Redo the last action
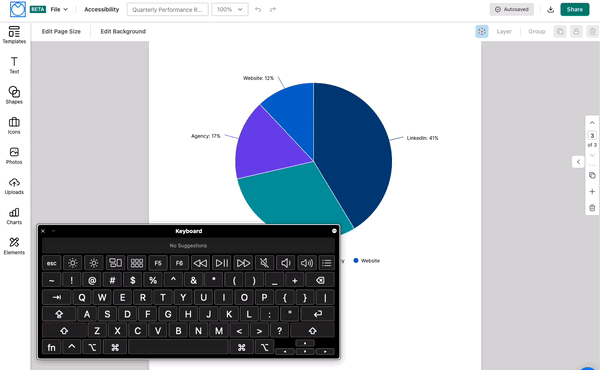This screenshot has width=600, height=370. click(273, 10)
